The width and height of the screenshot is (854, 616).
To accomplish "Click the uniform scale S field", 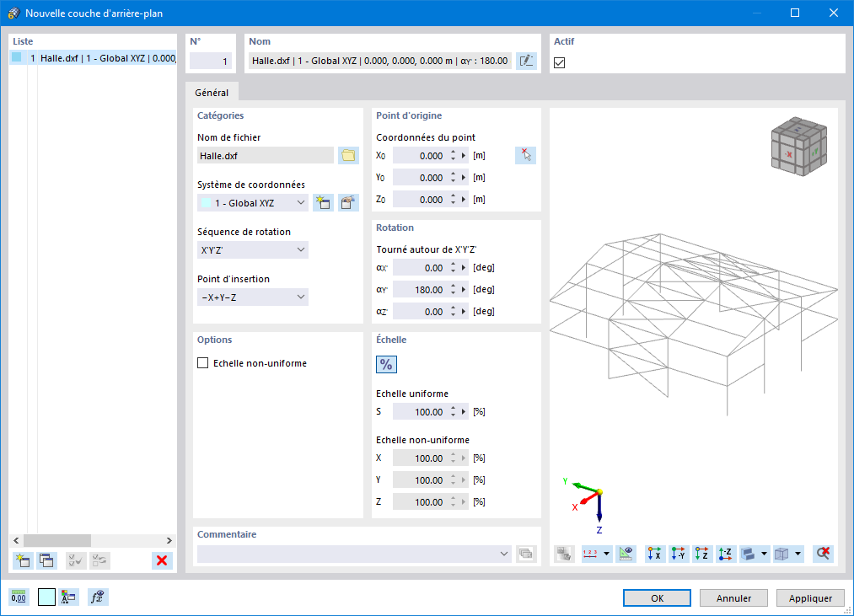I will tap(420, 412).
